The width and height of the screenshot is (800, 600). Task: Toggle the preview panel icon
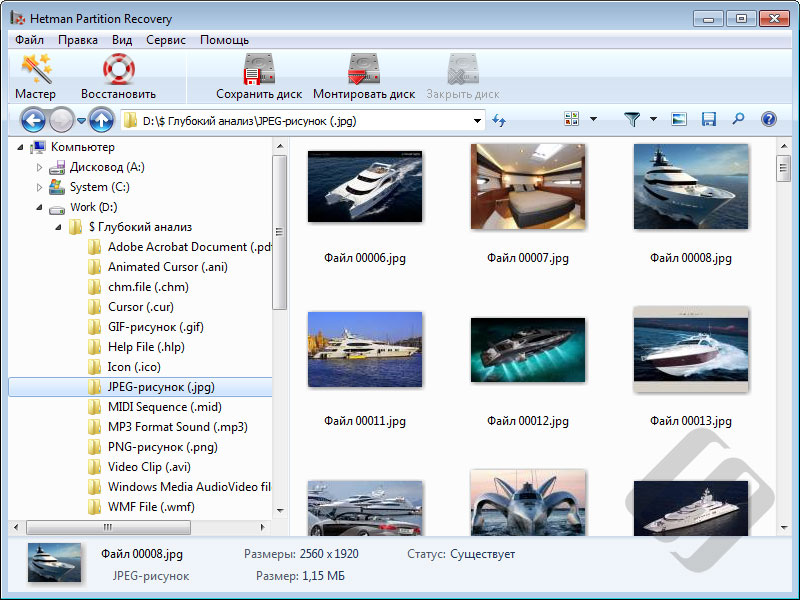[679, 120]
